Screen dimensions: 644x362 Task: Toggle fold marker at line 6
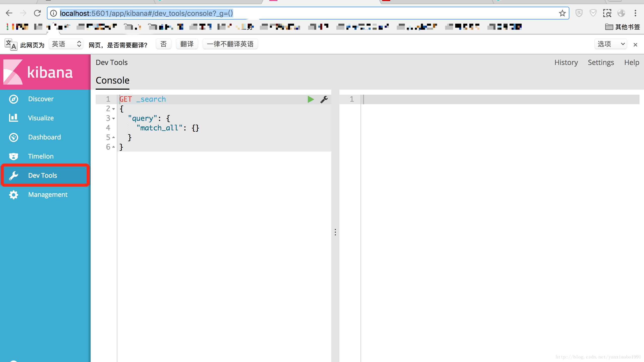point(114,147)
